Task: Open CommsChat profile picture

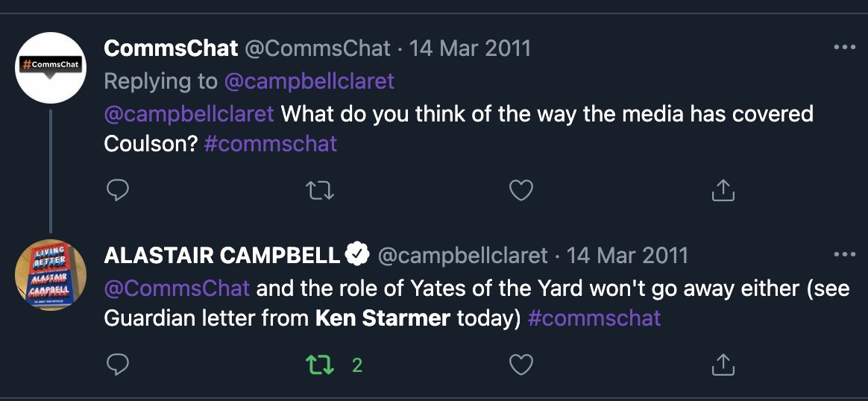Action: coord(51,66)
